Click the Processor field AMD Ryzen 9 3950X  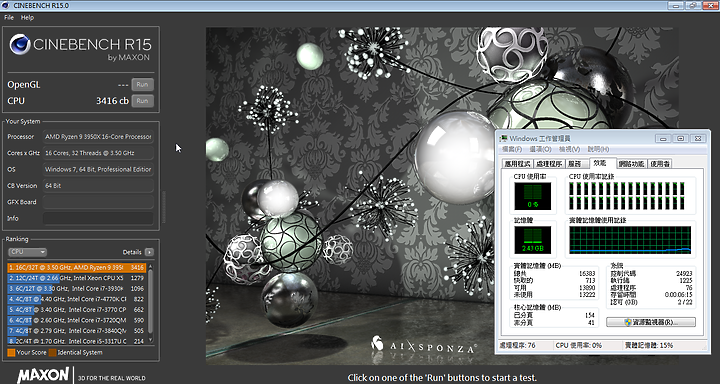pyautogui.click(x=98, y=137)
